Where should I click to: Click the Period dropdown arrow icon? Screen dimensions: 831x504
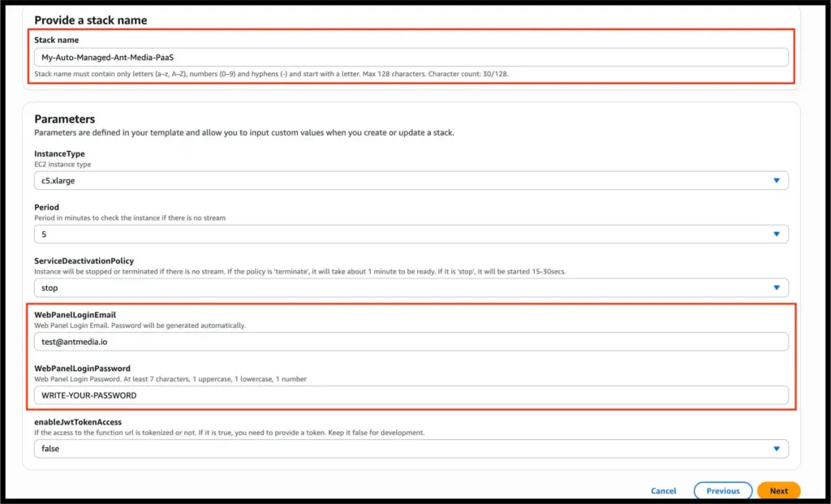coord(776,235)
